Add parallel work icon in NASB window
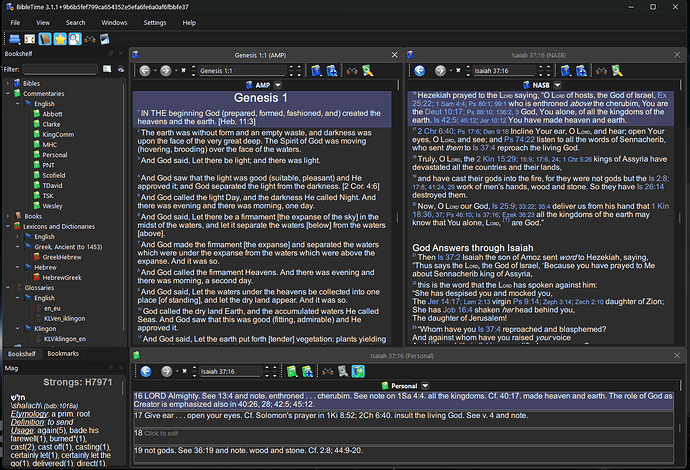Screen dimensions: 690x470 point(581,70)
